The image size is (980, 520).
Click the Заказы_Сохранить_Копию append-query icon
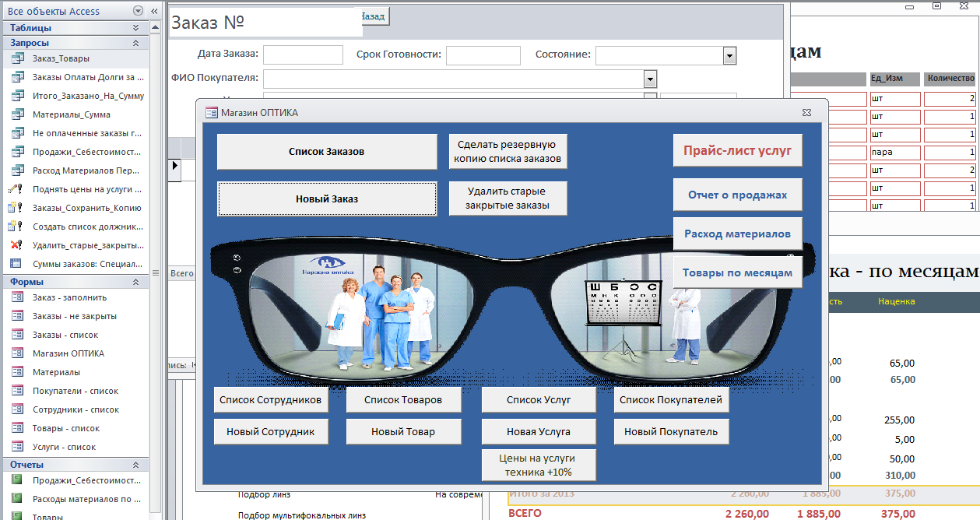click(16, 208)
